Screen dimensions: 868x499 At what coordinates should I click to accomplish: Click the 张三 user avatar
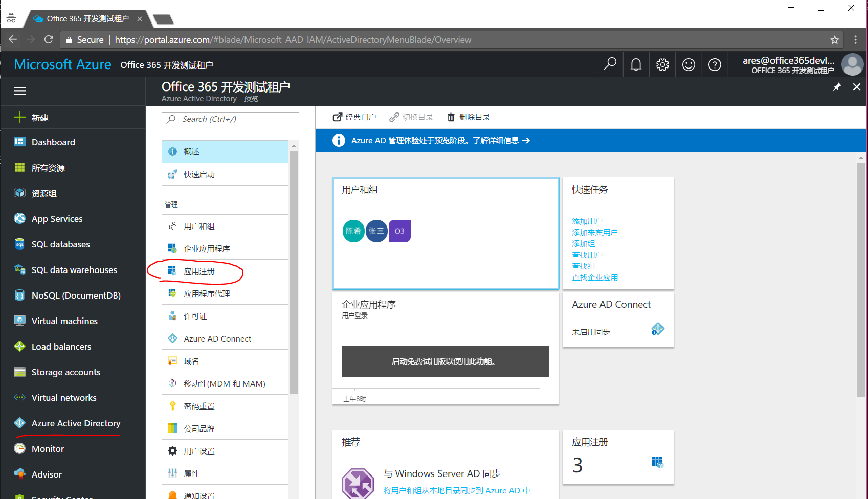376,231
